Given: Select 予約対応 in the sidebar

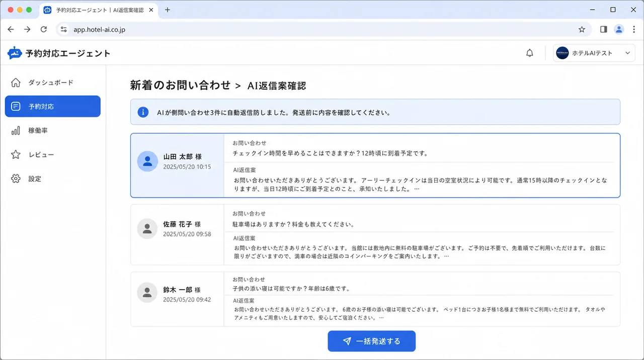Looking at the screenshot, I should 53,107.
